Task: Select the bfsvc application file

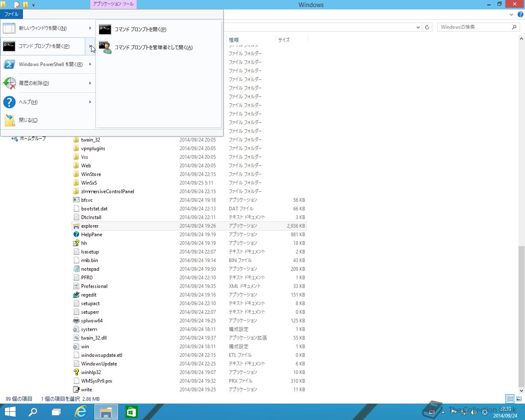Action: click(87, 200)
